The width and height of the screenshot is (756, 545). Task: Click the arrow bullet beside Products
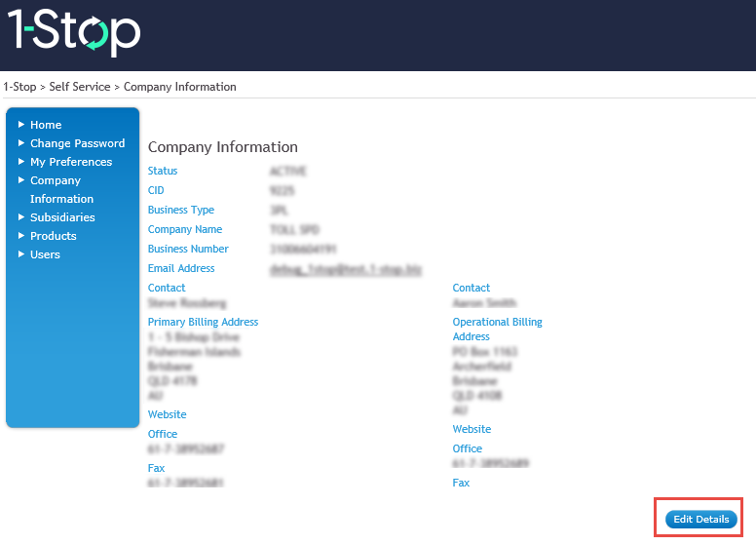click(21, 236)
